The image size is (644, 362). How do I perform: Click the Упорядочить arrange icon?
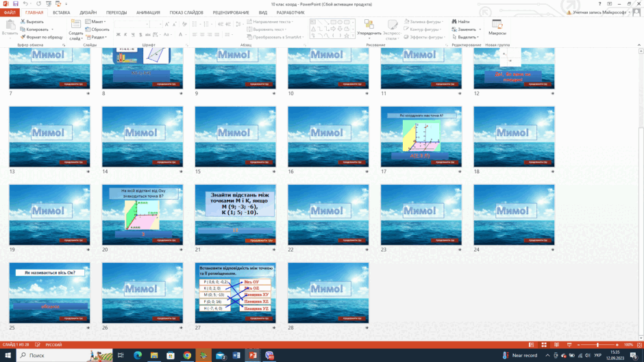click(x=369, y=25)
